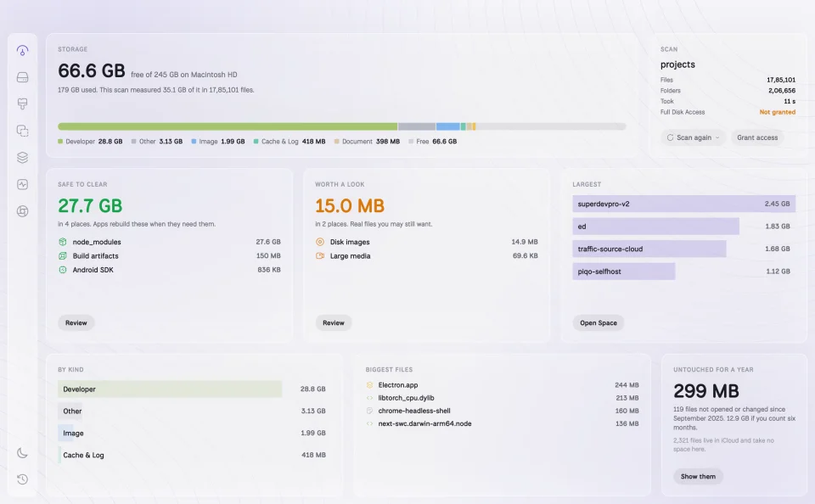Click the green Developer segment of storage bar
The height and width of the screenshot is (504, 815).
pos(228,126)
